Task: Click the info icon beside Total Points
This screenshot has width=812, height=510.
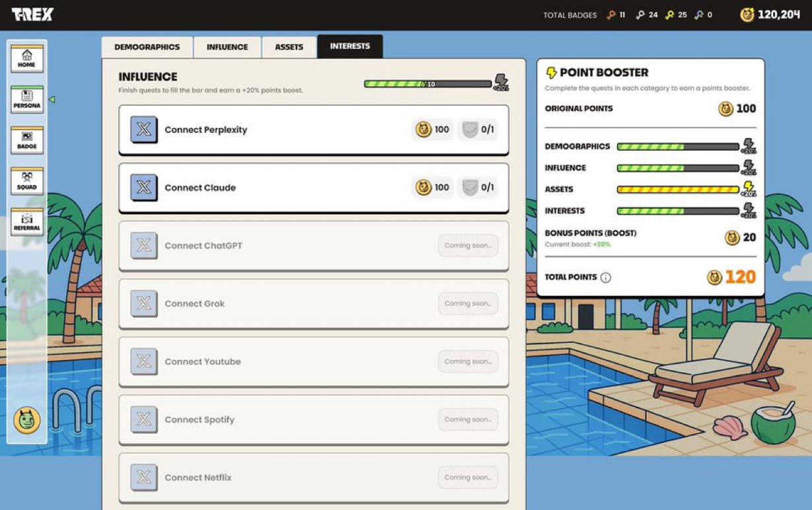Action: click(605, 277)
